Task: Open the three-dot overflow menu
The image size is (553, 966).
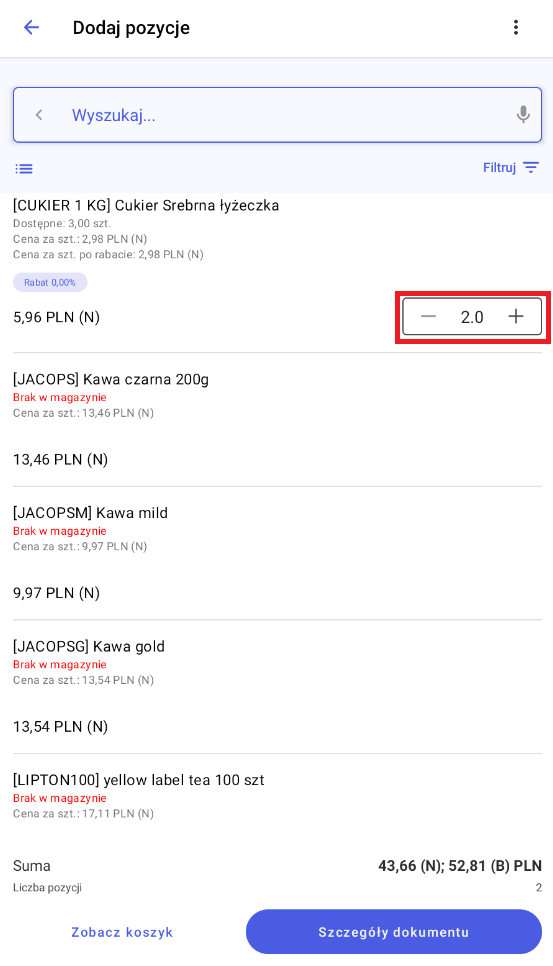Action: [515, 28]
